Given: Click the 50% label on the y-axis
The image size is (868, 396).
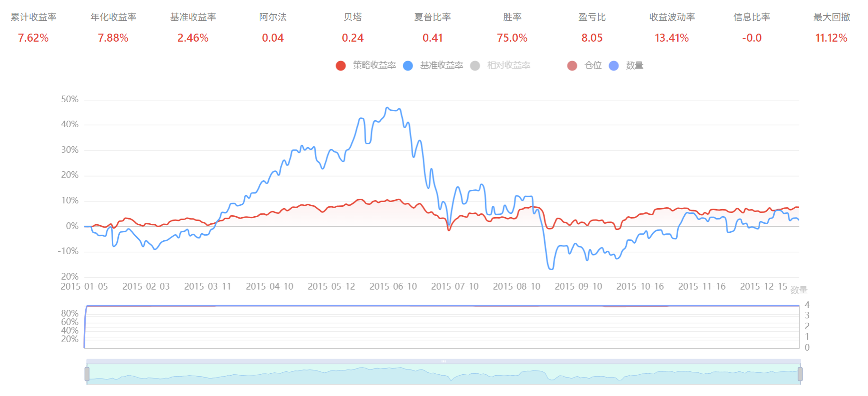Looking at the screenshot, I should click(70, 99).
